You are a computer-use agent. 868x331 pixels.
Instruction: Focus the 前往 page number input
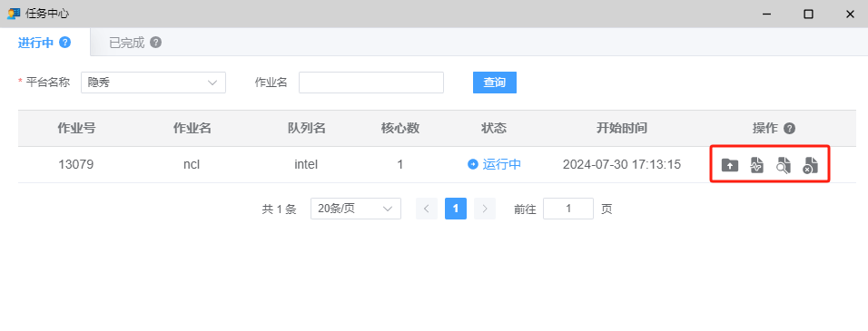[568, 209]
